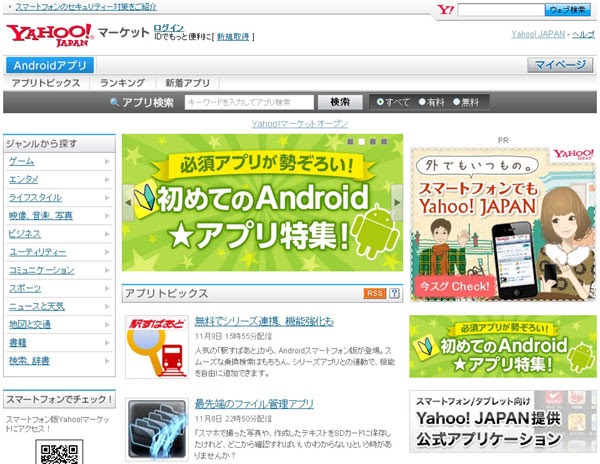Expand the 書籍 category arrow

[x=107, y=343]
